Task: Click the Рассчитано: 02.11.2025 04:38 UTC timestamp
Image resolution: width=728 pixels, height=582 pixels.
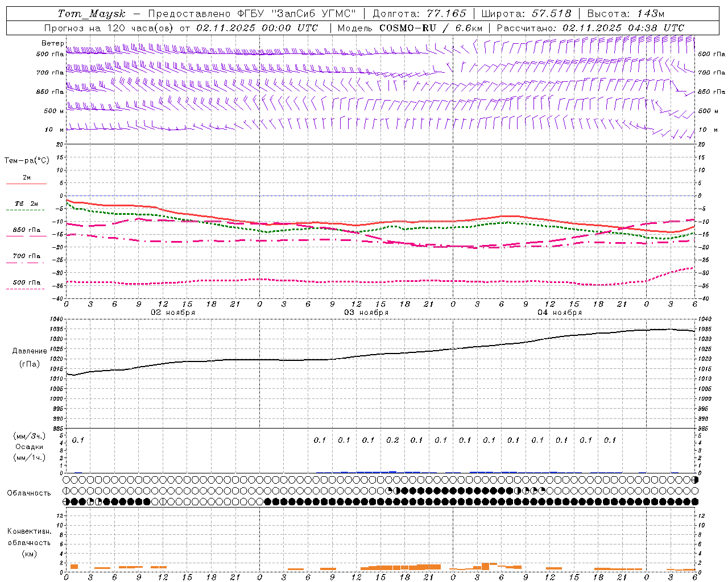Action: point(590,28)
